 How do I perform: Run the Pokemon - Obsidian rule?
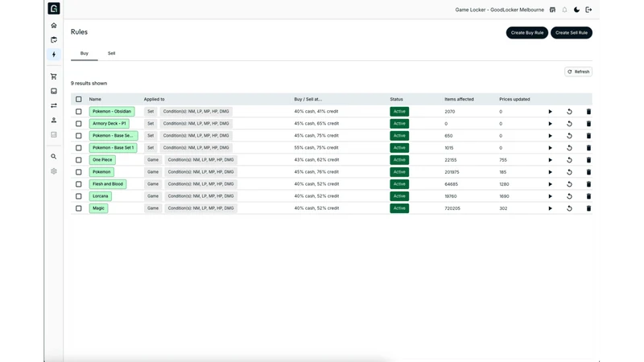(550, 112)
